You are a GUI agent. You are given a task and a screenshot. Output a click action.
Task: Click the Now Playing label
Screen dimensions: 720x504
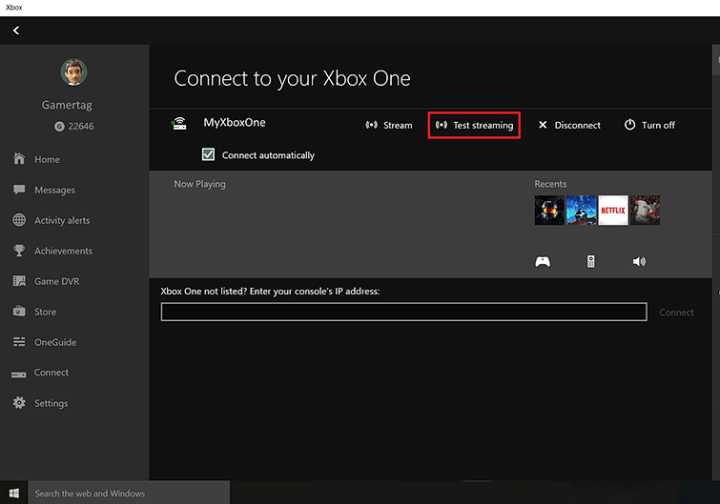(x=200, y=184)
